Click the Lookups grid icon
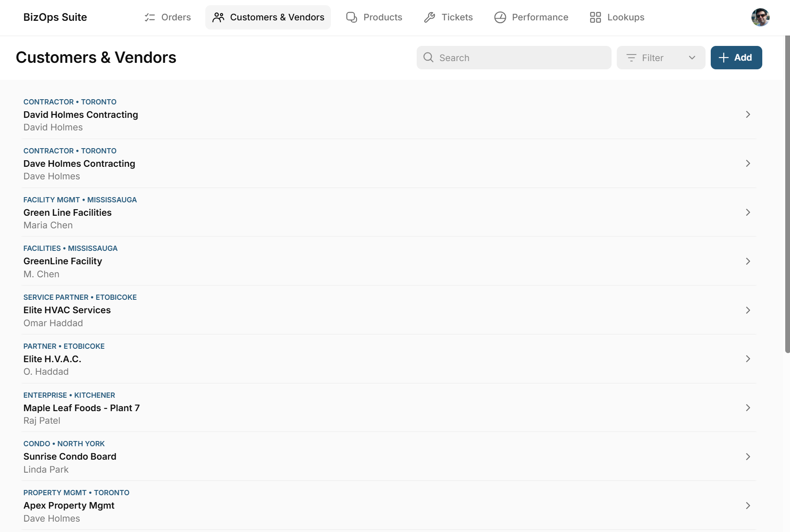Image resolution: width=790 pixels, height=532 pixels. point(596,17)
